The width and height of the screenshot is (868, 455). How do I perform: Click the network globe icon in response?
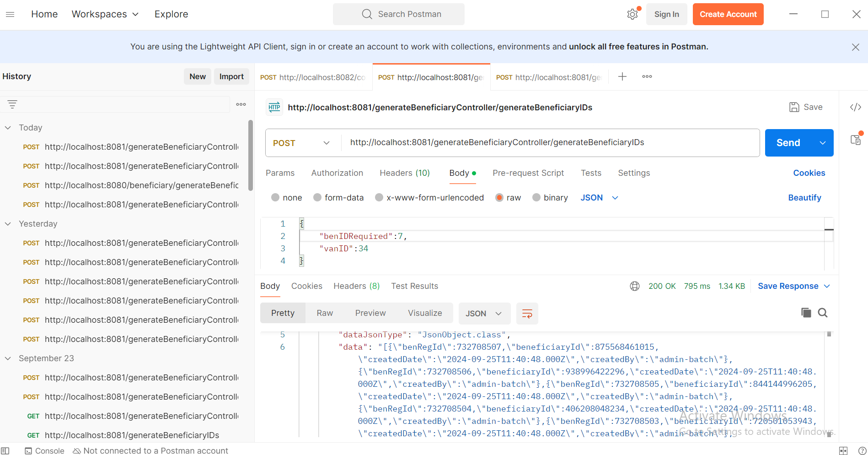click(634, 286)
